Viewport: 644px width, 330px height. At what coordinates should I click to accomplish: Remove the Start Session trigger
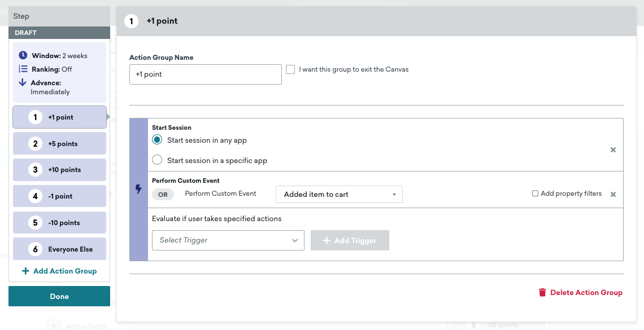click(x=613, y=150)
